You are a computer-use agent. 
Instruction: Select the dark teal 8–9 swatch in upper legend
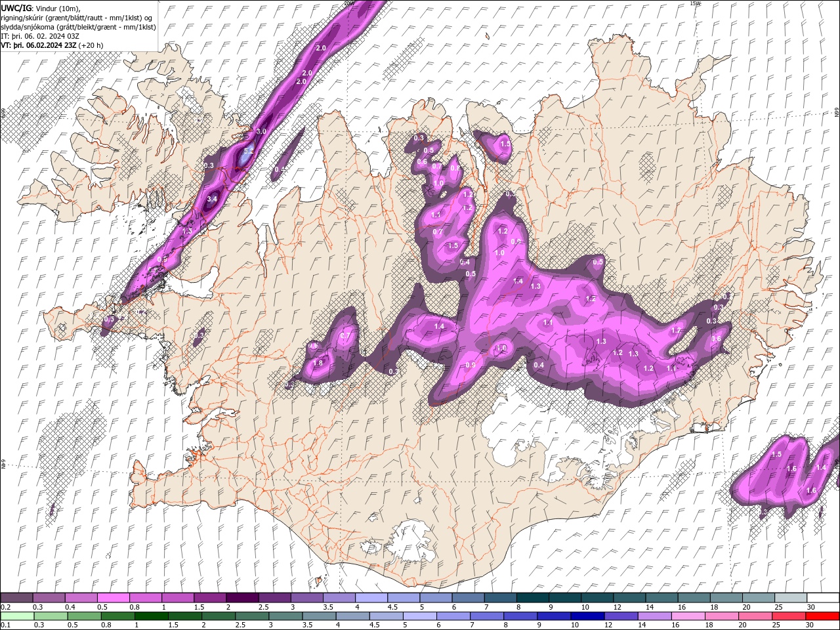click(x=533, y=598)
